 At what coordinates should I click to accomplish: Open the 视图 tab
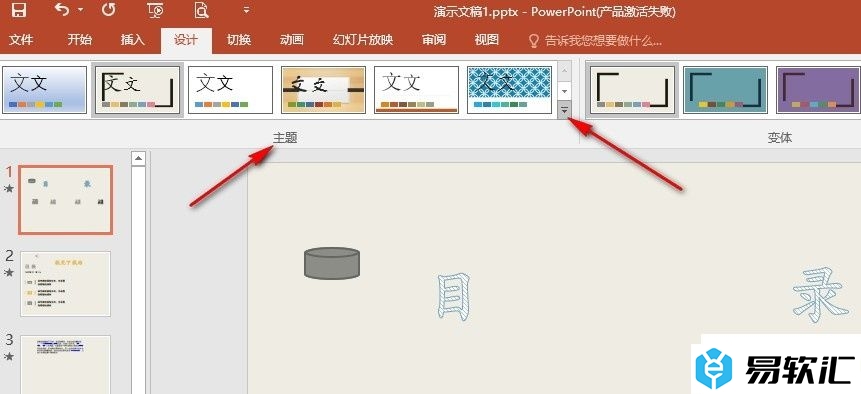[x=487, y=40]
